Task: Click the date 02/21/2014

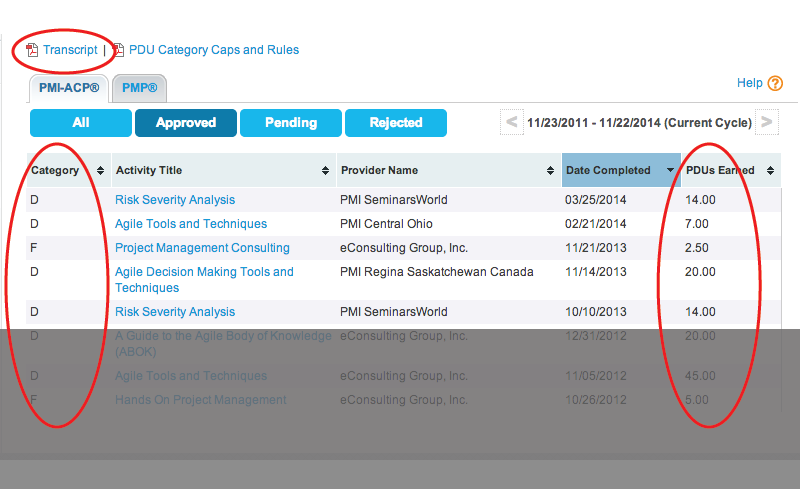Action: [595, 224]
